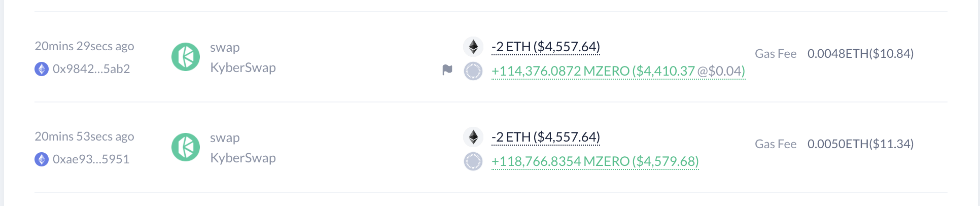Click MZERO token icon in first swap
The width and height of the screenshot is (980, 206).
click(x=473, y=71)
